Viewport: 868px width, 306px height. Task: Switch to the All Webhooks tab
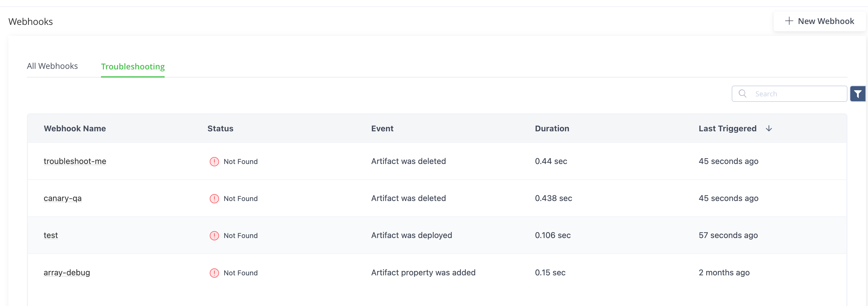(52, 66)
